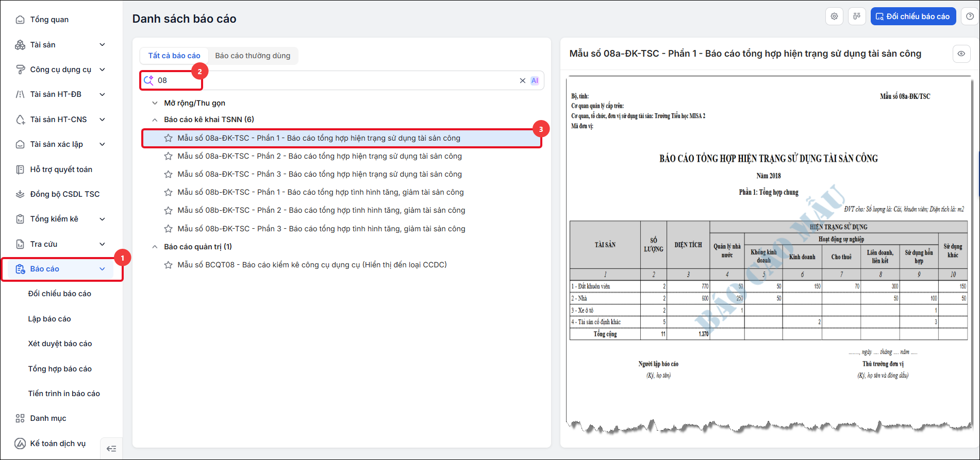The height and width of the screenshot is (460, 980).
Task: Open Tổng quan menu item
Action: [49, 20]
